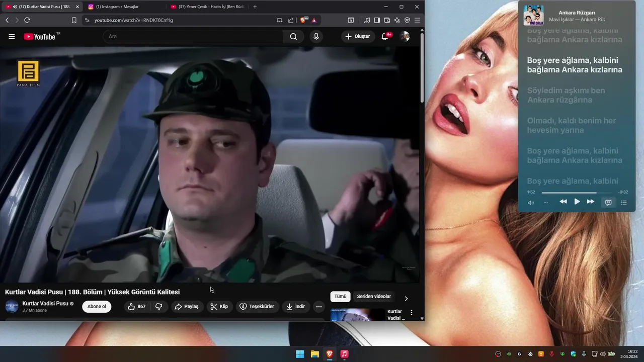Open Brave media control music note icon
Screen dimensions: 644x362
367,20
